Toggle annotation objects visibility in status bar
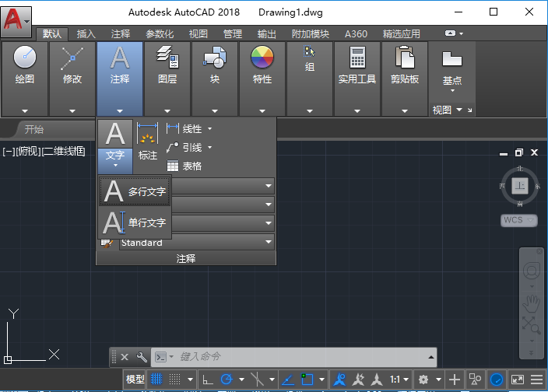Screen dimensions: 548x392 click(x=339, y=379)
